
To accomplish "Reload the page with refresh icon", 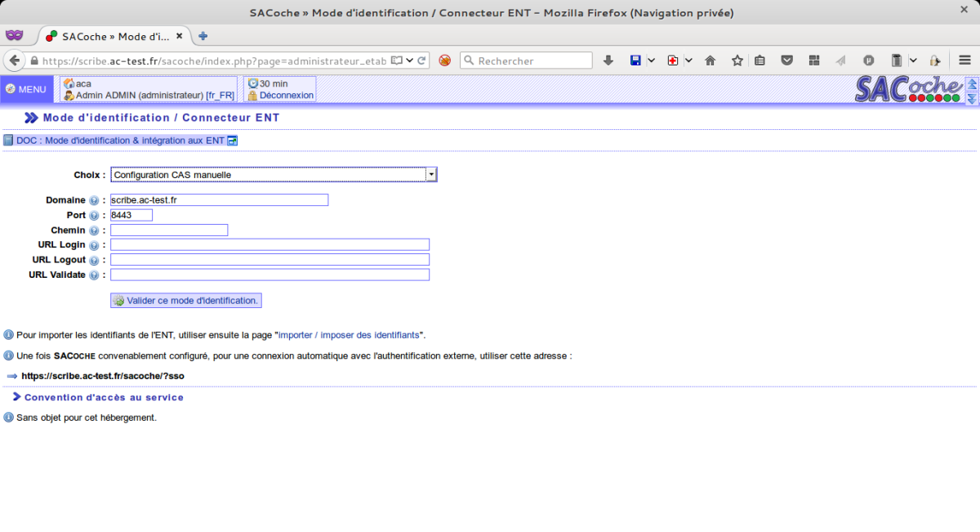I will coord(422,60).
